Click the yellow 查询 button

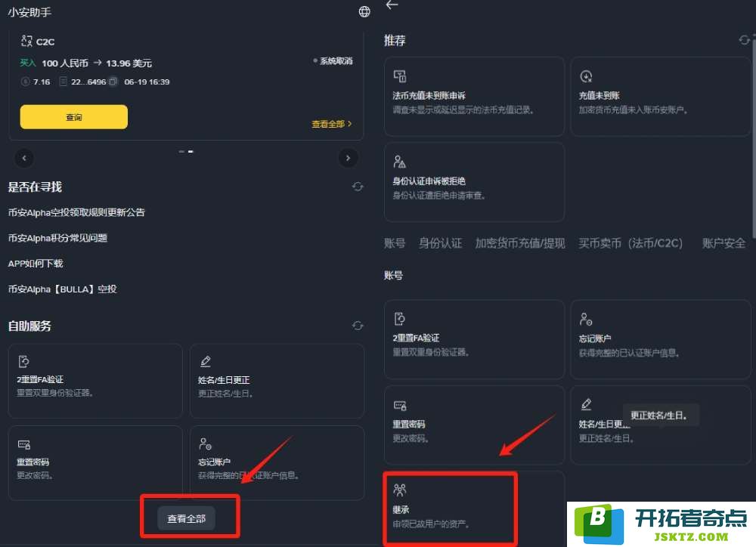click(x=74, y=116)
